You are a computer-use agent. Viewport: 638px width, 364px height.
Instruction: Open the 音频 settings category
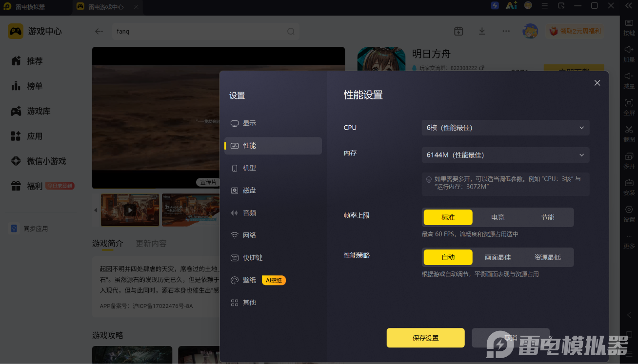coord(273,213)
